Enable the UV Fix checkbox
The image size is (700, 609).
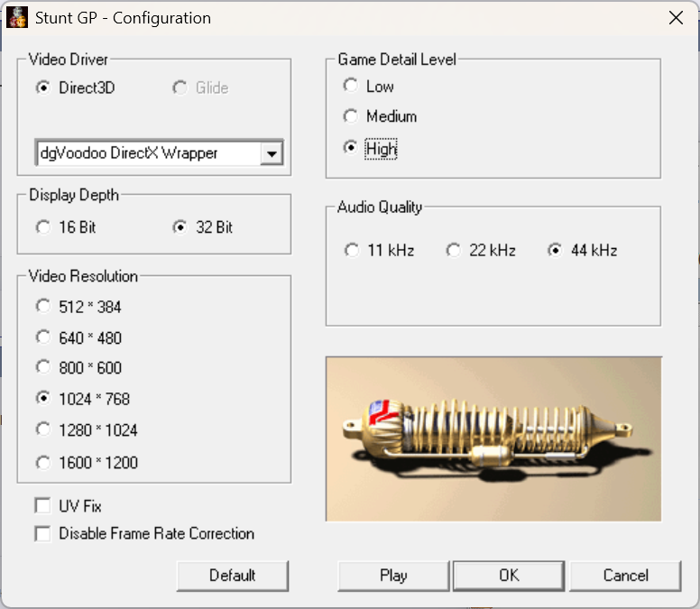(43, 506)
